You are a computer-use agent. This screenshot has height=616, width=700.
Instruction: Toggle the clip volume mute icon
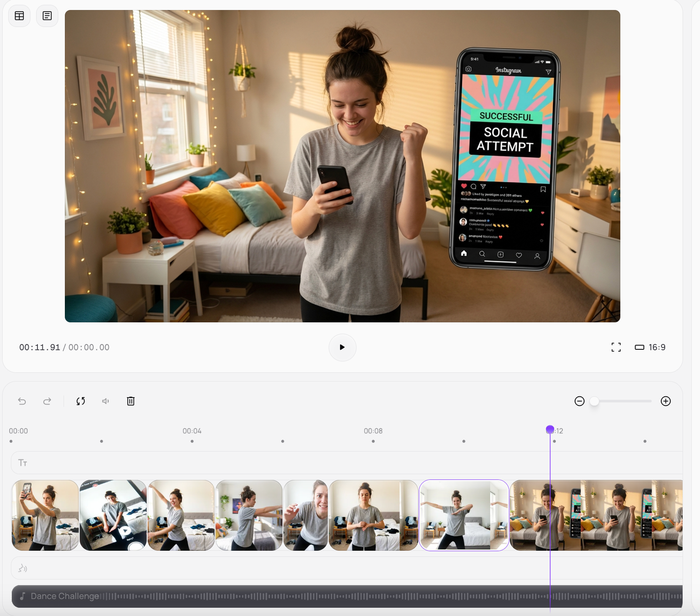point(106,401)
